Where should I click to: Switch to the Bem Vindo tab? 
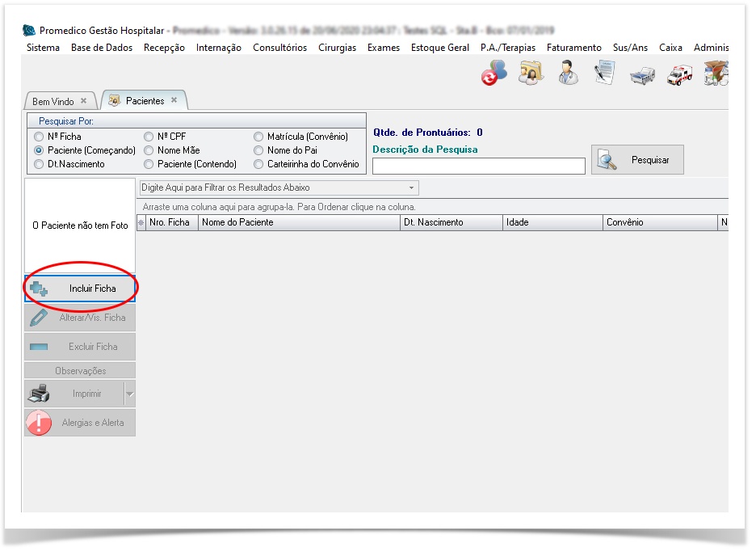pos(53,102)
